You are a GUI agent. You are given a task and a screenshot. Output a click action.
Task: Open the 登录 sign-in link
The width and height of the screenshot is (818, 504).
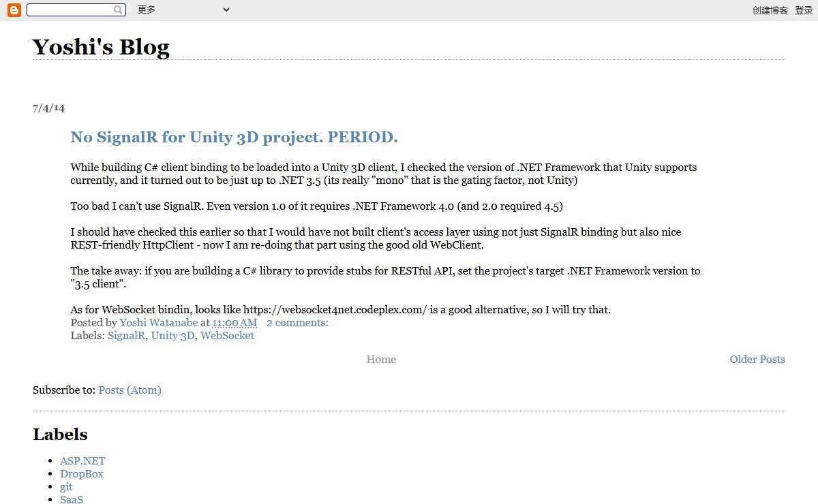pyautogui.click(x=804, y=10)
